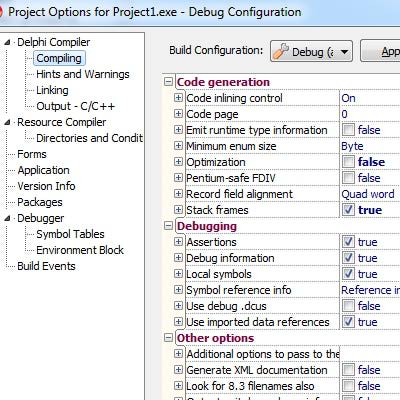Expand Additional options to pass row

point(178,354)
